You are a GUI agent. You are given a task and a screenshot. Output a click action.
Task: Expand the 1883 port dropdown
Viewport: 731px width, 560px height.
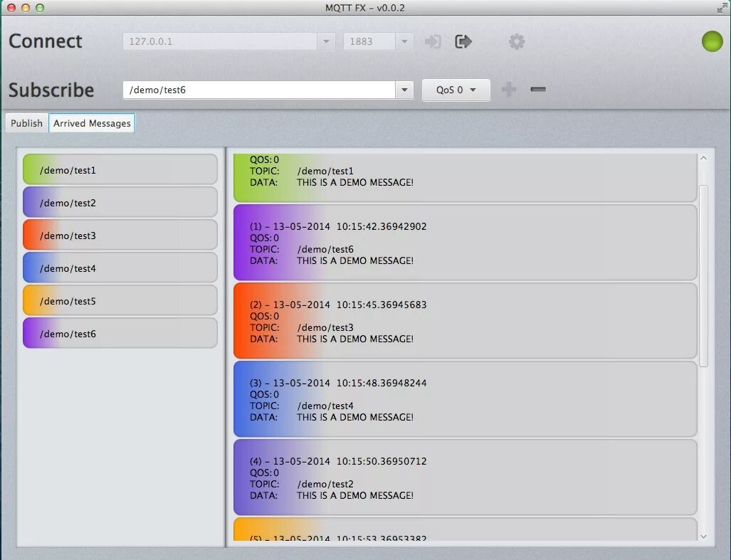(404, 41)
